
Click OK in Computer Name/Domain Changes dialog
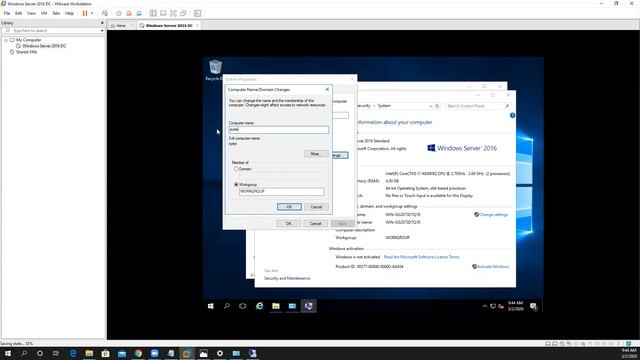289,207
